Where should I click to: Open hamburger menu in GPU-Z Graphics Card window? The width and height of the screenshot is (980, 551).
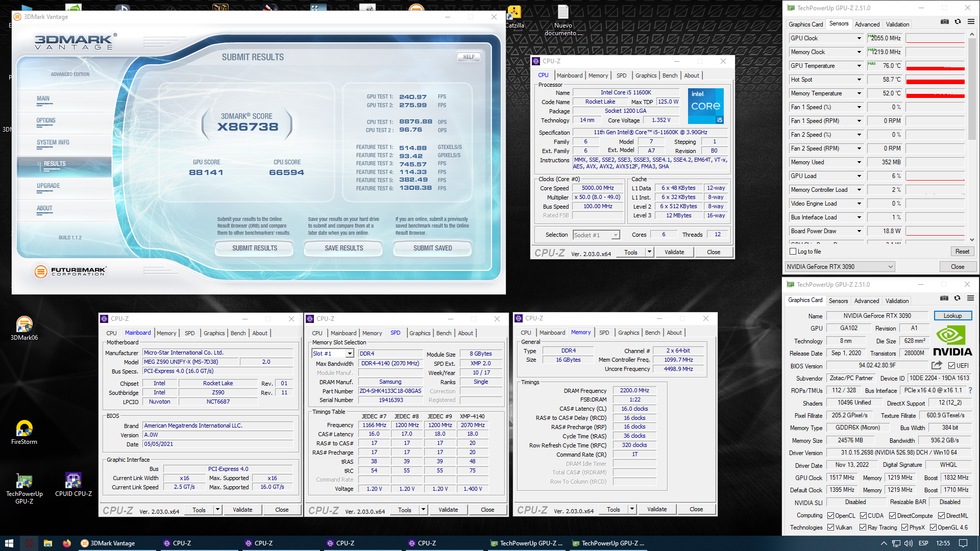coord(970,298)
